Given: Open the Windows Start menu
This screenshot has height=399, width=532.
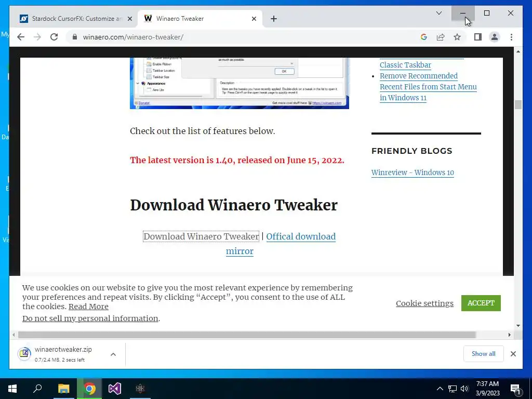Looking at the screenshot, I should click(12, 389).
